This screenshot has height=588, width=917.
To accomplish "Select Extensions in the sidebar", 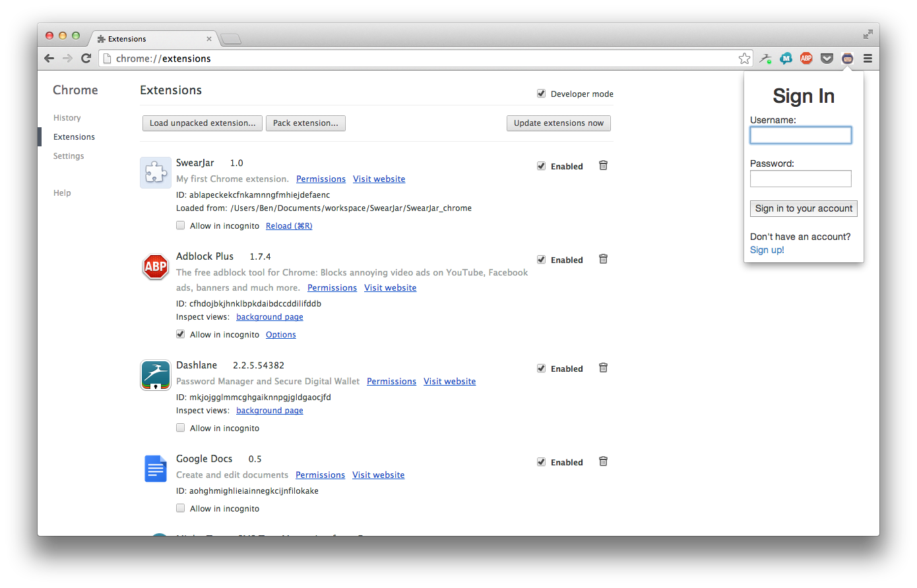I will click(74, 137).
